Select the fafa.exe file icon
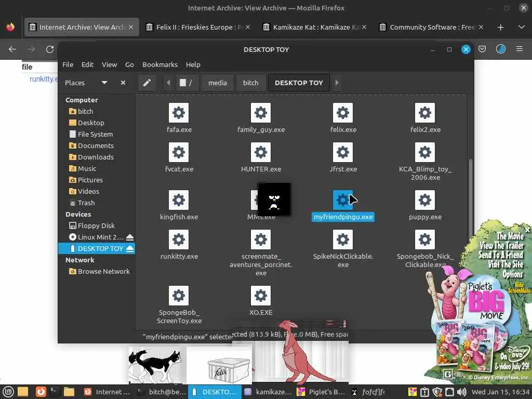Screen dimensions: 532x399 click(179, 113)
